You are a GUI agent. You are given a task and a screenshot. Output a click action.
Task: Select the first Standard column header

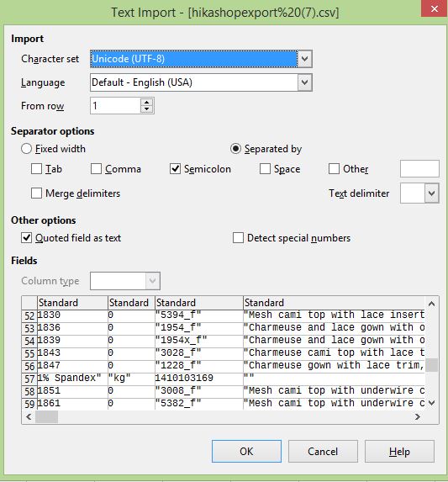coord(72,303)
